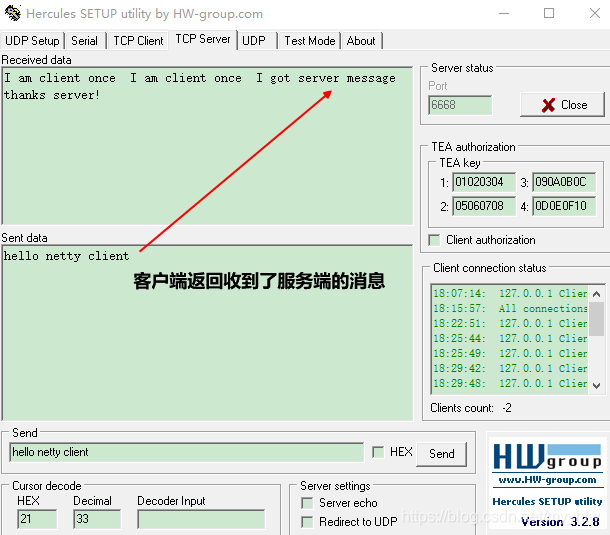Tick Redirect to UDP checkbox
This screenshot has width=610, height=535.
307,522
